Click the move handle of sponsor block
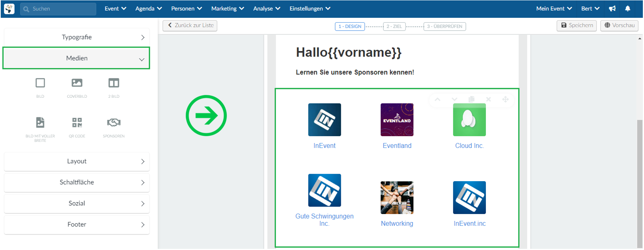The image size is (644, 250). (505, 99)
